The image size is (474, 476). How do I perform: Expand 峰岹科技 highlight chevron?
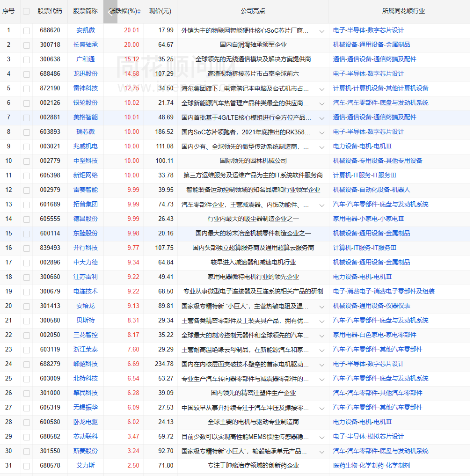[322, 365]
